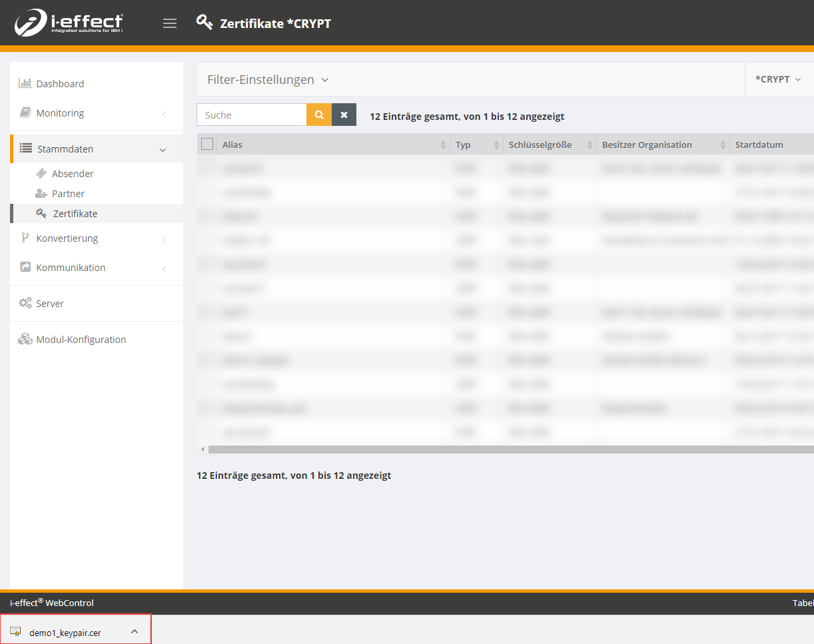Expand the Kommunikation menu
This screenshot has height=644, width=814.
point(71,268)
